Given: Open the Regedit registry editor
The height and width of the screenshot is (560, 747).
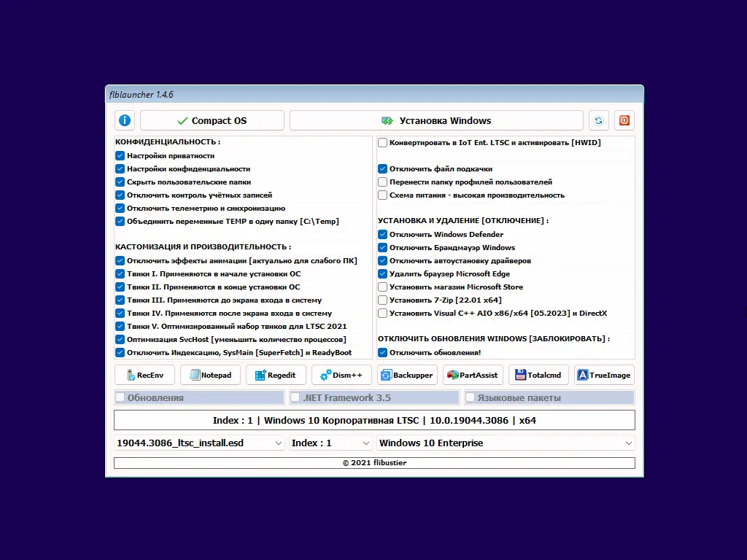Looking at the screenshot, I should point(276,374).
